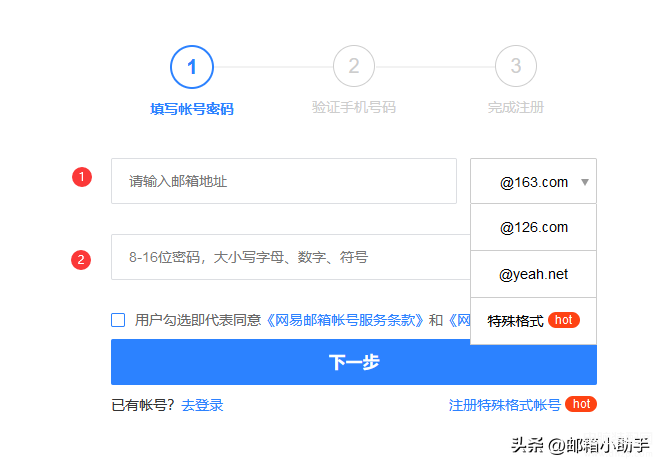Select @126.com from the domain list
The image size is (663, 467).
click(533, 227)
